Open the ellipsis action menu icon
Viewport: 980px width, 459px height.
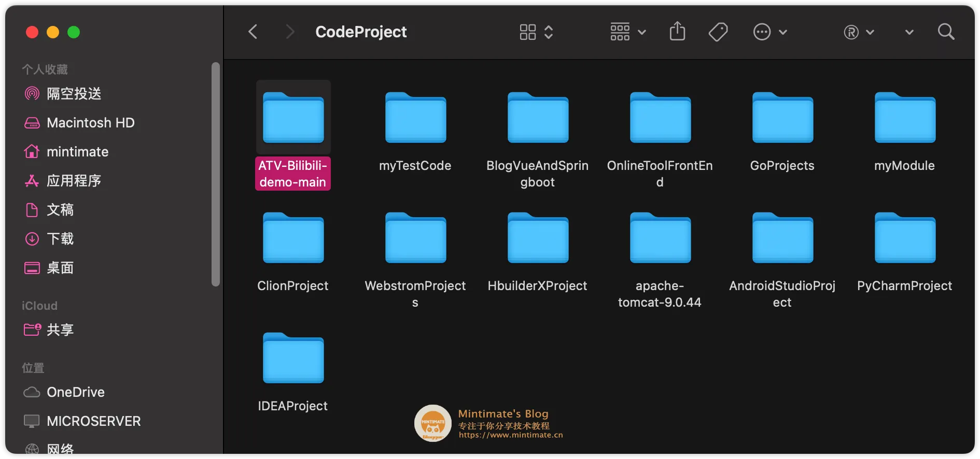[x=762, y=32]
